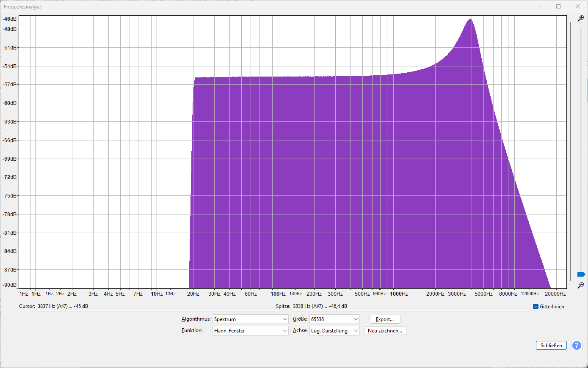Close the window with the X icon
The width and height of the screenshot is (588, 368).
coord(578,6)
